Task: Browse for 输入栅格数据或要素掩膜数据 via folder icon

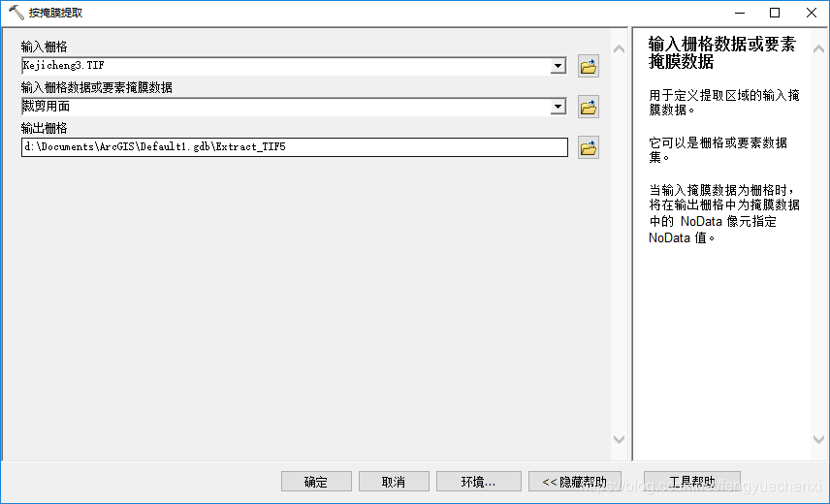Action: 589,108
